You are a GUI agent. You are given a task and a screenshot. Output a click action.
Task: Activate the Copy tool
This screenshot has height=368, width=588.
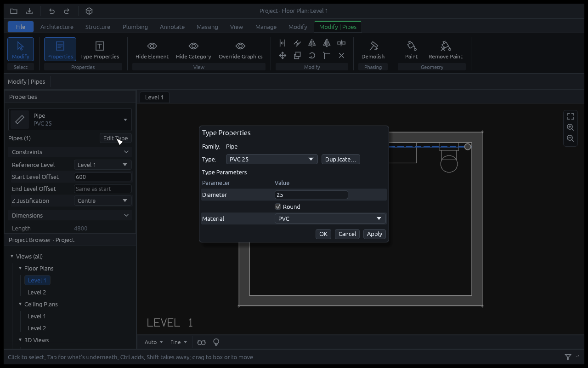coord(297,55)
